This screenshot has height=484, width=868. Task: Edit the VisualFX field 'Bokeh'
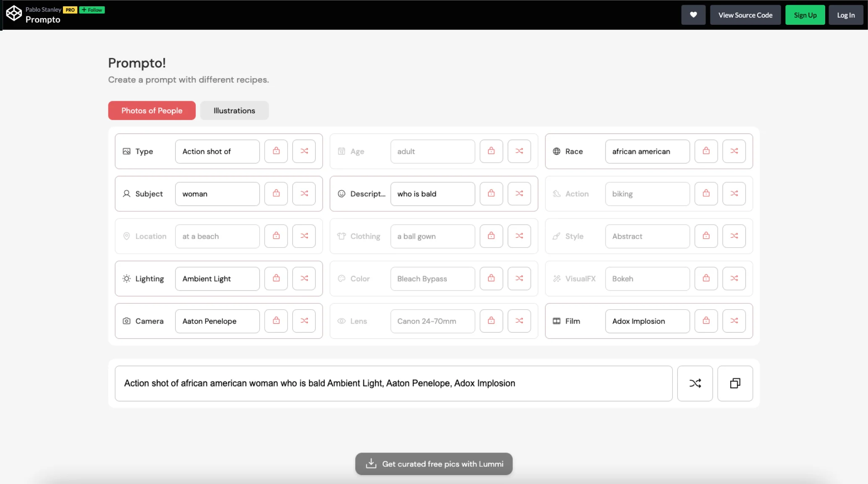pyautogui.click(x=647, y=279)
